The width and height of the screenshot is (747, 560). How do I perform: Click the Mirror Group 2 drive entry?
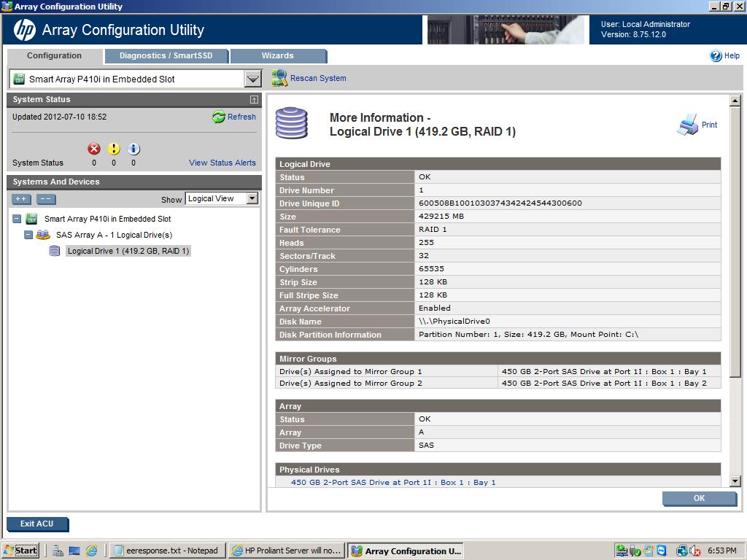coord(604,384)
